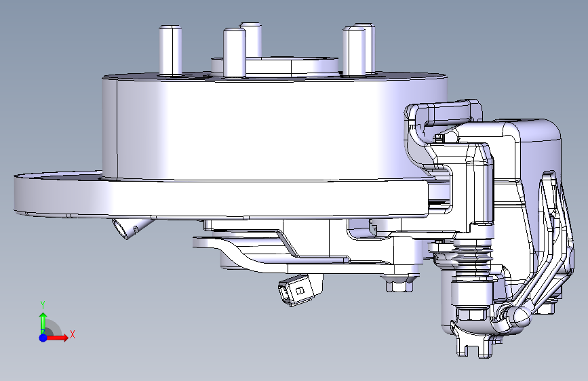The image size is (588, 381).
Task: Select the leftmost wheel stud on the hub
Action: tap(171, 50)
